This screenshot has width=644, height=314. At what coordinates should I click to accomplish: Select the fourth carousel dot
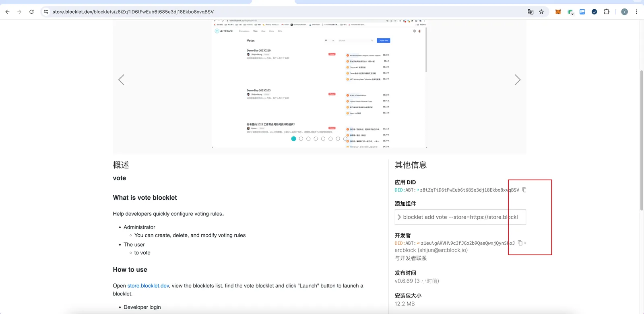316,139
